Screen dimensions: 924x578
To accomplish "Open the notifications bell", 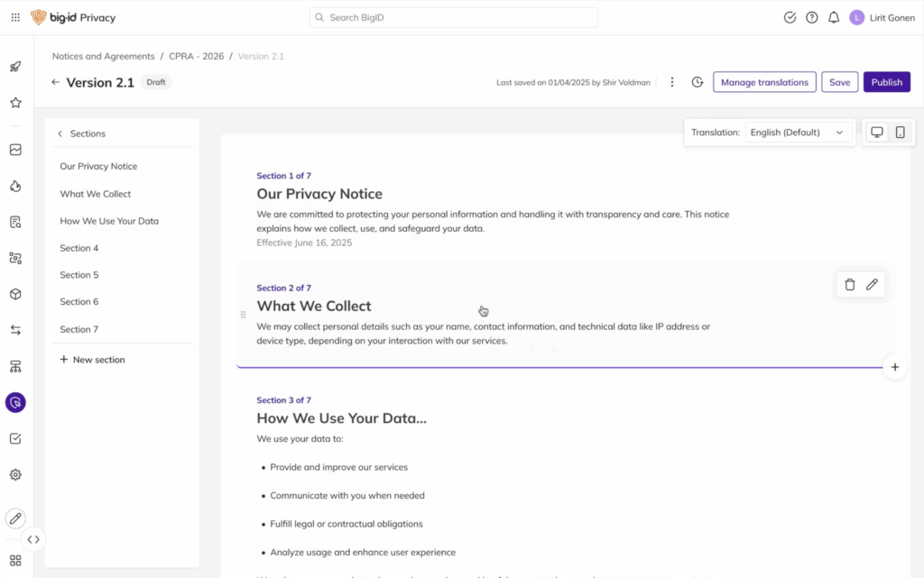I will [834, 17].
